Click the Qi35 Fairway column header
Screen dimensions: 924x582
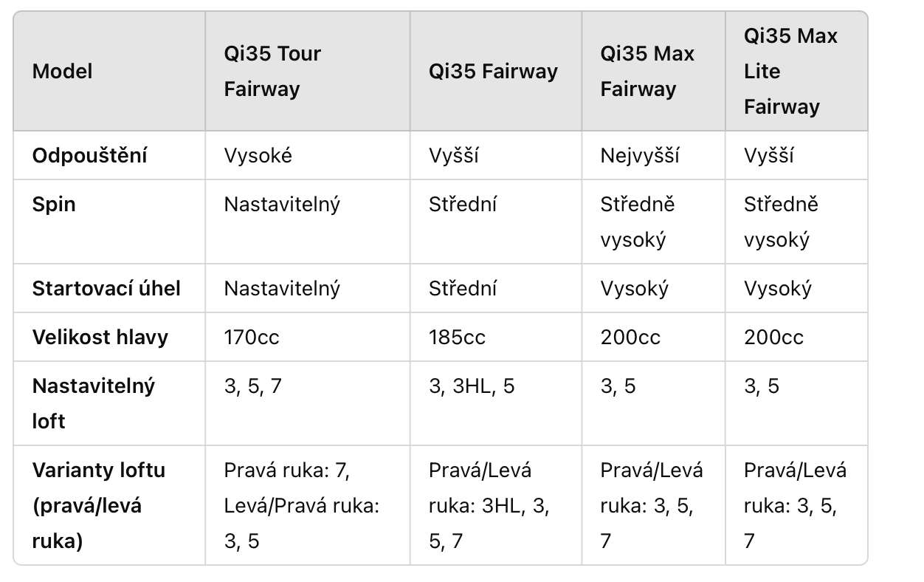pos(493,72)
